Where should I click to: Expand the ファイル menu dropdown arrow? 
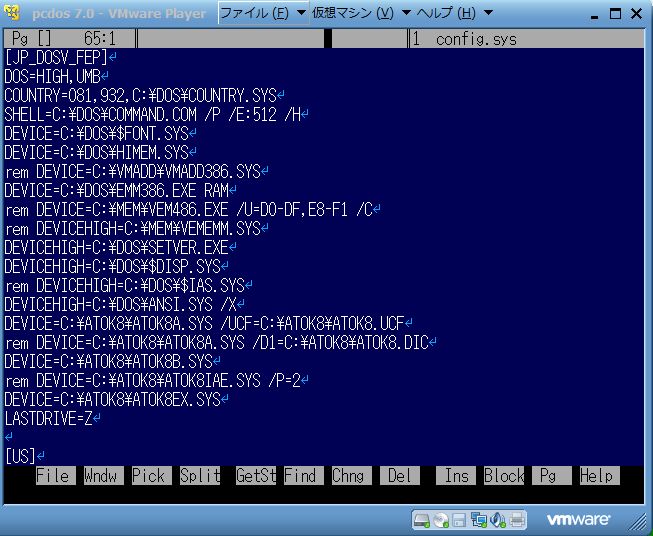pos(301,13)
